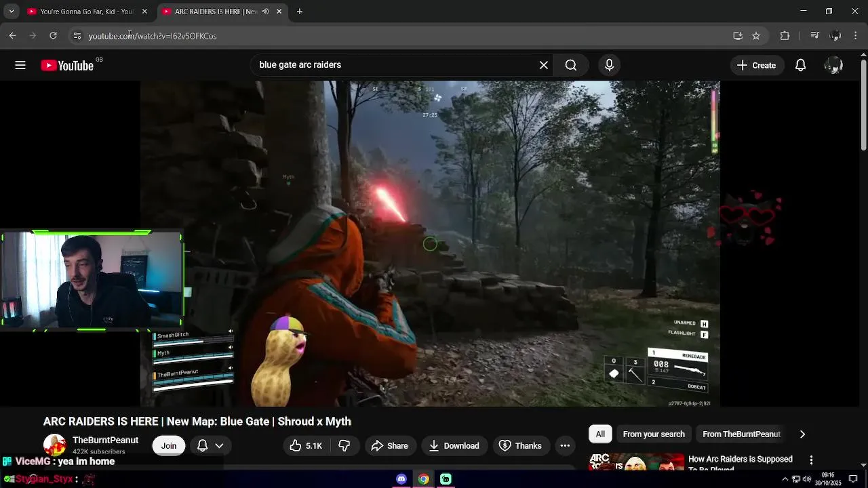
Task: Share the video
Action: [x=390, y=446]
